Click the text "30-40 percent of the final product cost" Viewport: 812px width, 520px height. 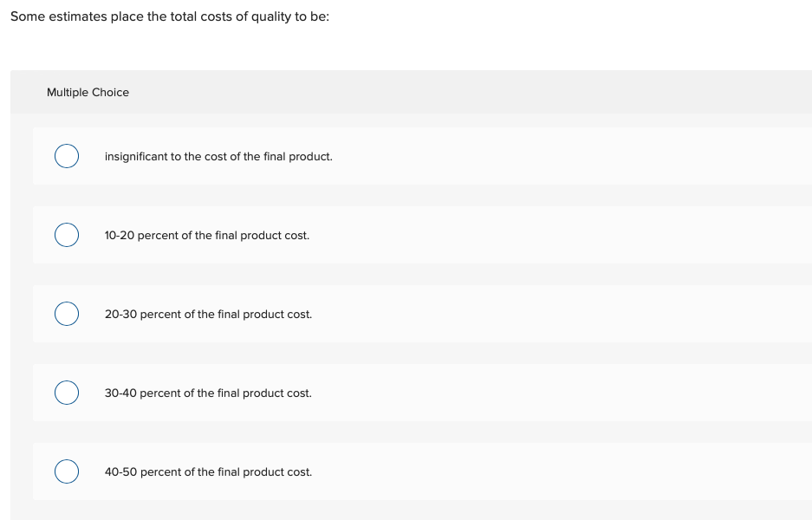point(208,393)
